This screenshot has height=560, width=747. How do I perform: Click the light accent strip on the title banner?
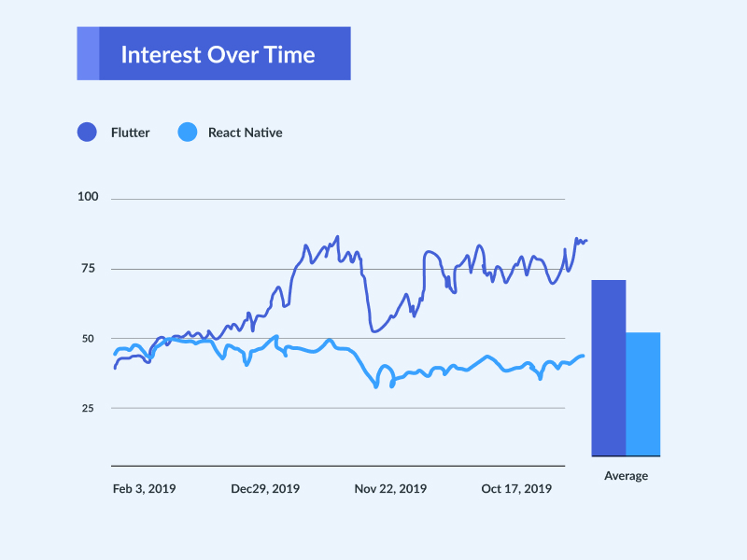pyautogui.click(x=88, y=53)
